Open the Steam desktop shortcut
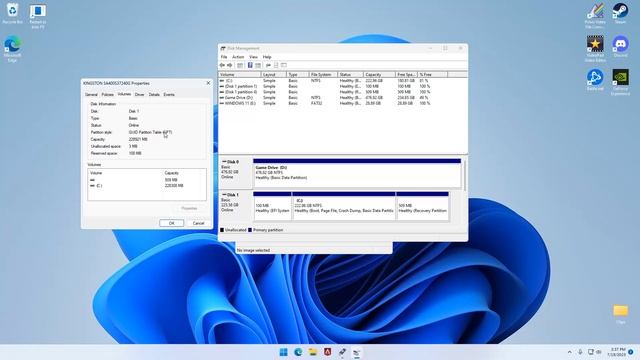 (620, 13)
